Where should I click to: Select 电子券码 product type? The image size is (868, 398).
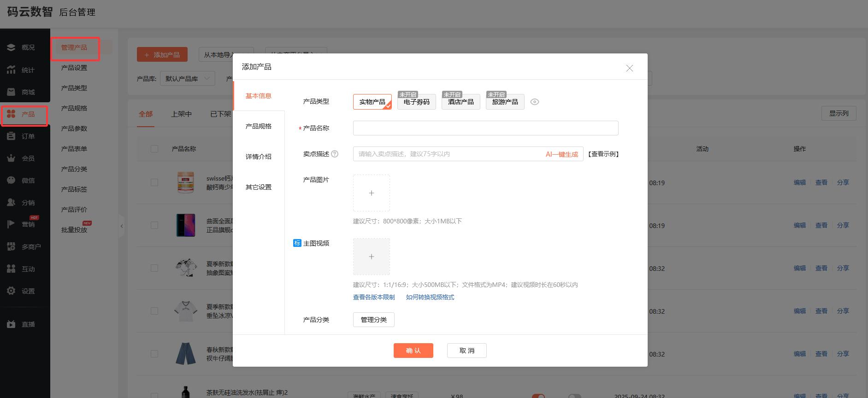pos(417,102)
